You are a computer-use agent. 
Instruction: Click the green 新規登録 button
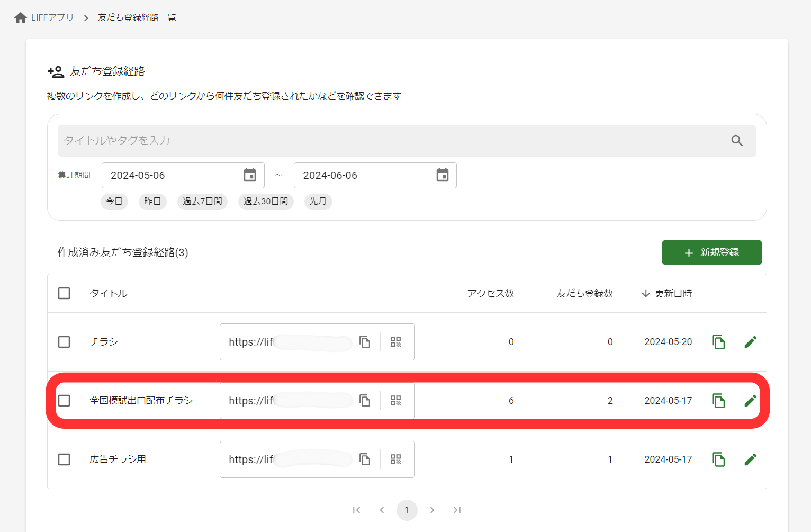click(711, 253)
